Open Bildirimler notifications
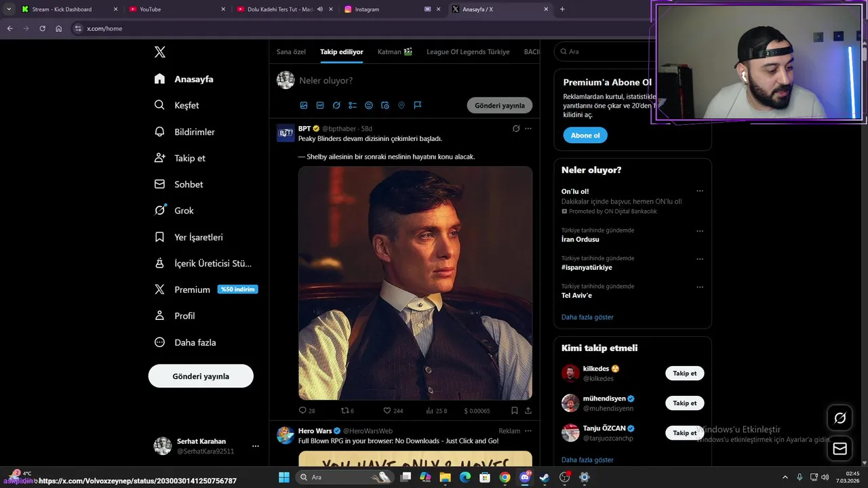 point(184,131)
